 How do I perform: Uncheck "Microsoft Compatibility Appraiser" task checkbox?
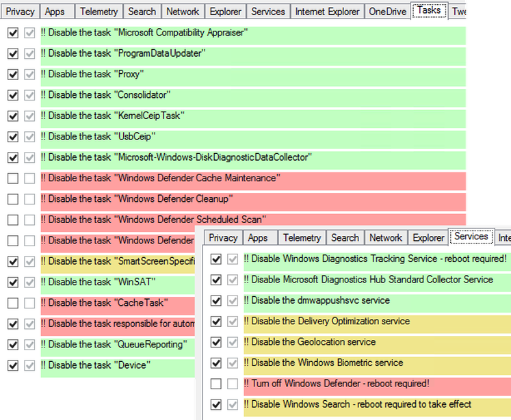13,33
